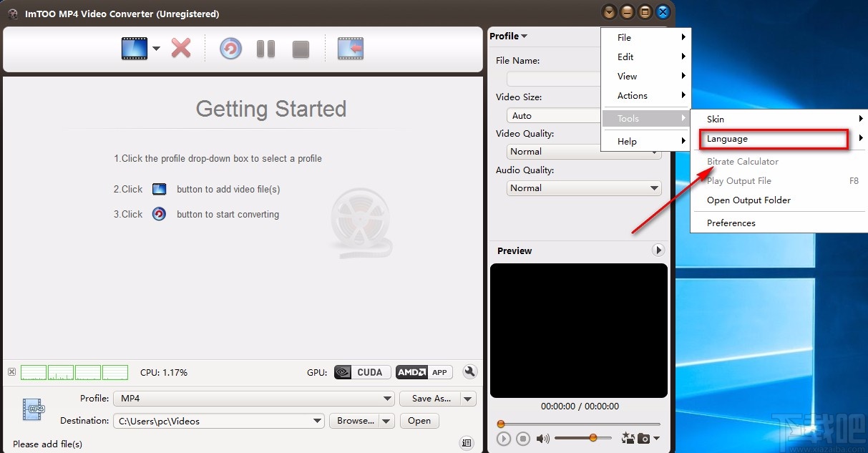Start conversion with the circular convert icon
Image resolution: width=868 pixels, height=453 pixels.
(x=230, y=48)
